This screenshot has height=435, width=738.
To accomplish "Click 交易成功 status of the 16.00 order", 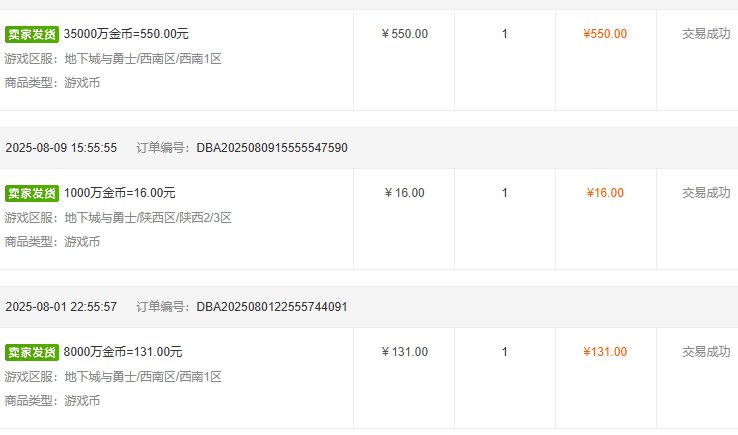I will click(x=706, y=193).
